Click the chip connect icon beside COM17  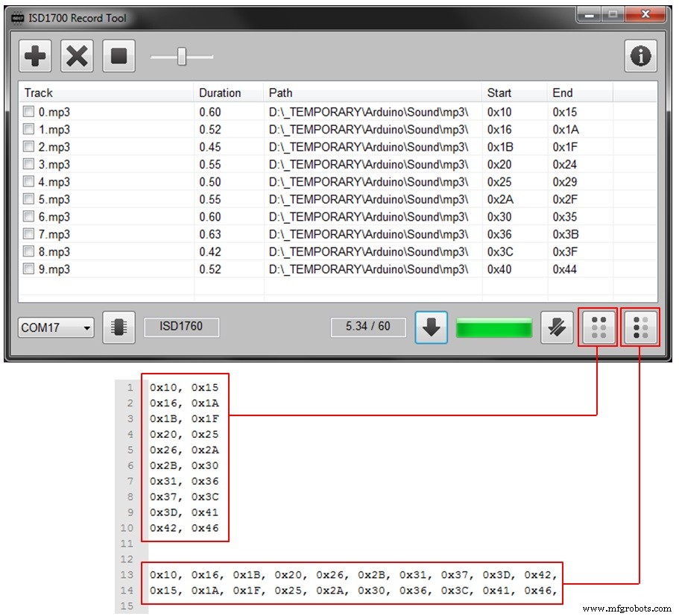118,327
